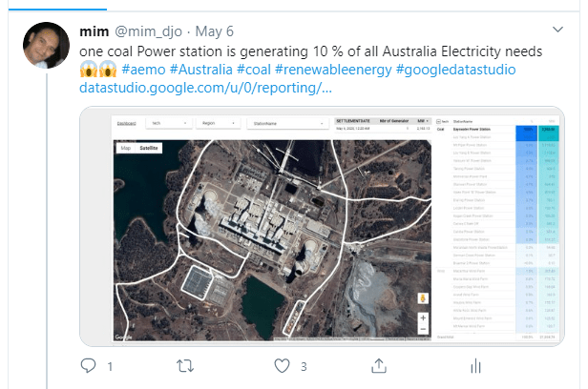This screenshot has width=588, height=389.
Task: Click the #googledatastudio hashtag
Action: 449,70
